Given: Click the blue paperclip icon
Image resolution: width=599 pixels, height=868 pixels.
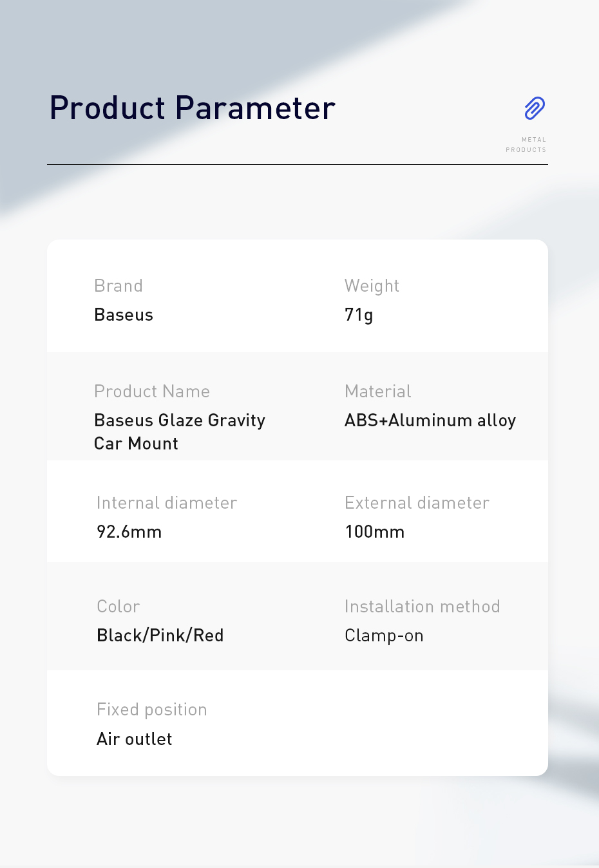Looking at the screenshot, I should 535,108.
